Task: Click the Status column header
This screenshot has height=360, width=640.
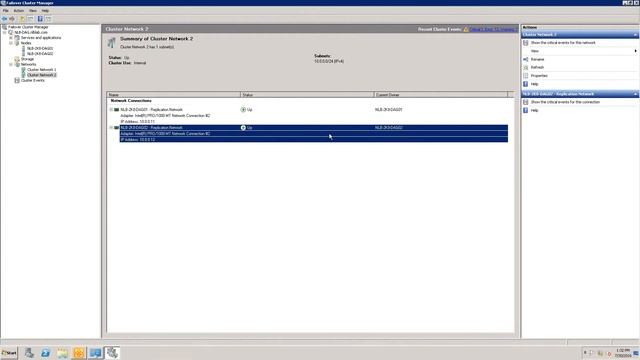Action: (x=307, y=95)
